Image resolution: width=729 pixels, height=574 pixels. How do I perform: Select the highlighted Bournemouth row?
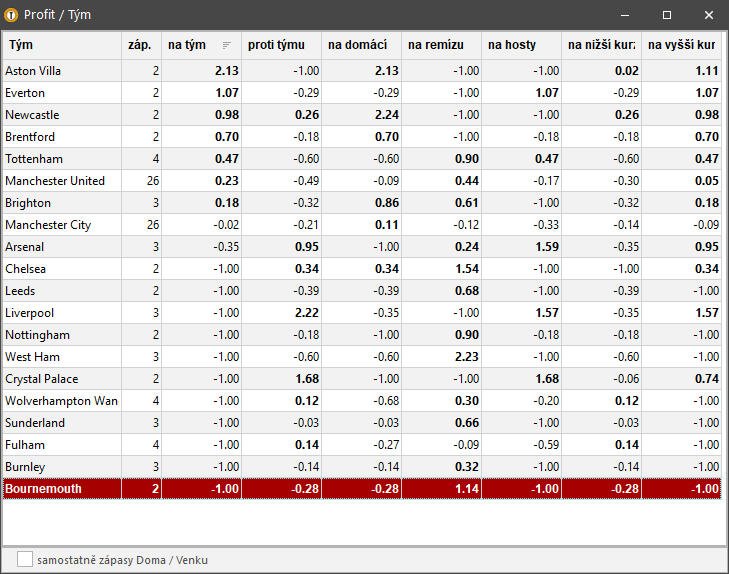[60, 489]
